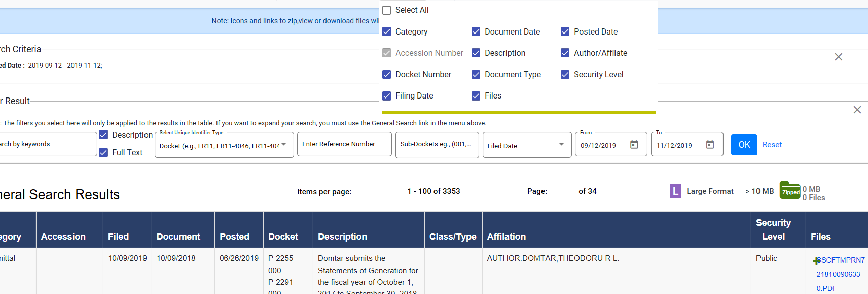Click the OK filter button

click(x=744, y=145)
